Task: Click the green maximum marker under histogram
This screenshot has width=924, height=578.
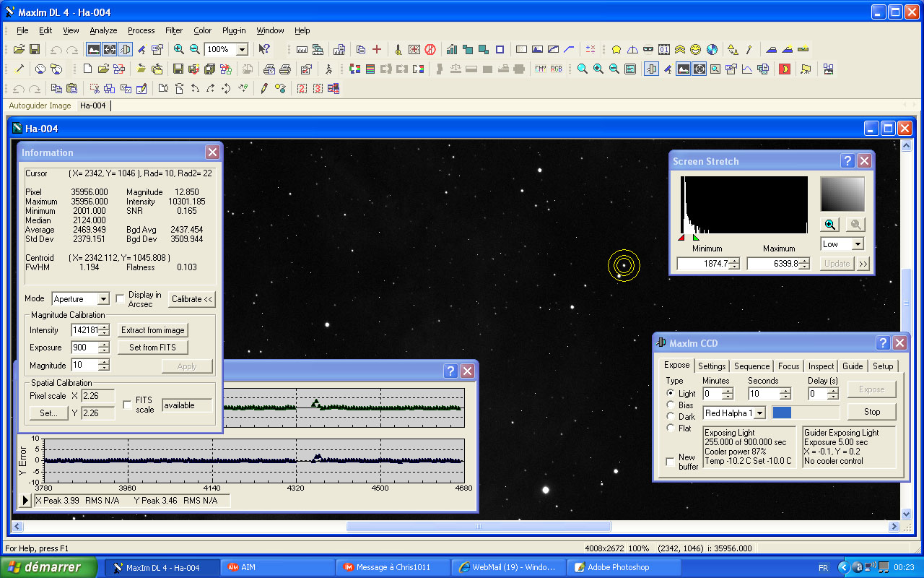Action: point(696,237)
